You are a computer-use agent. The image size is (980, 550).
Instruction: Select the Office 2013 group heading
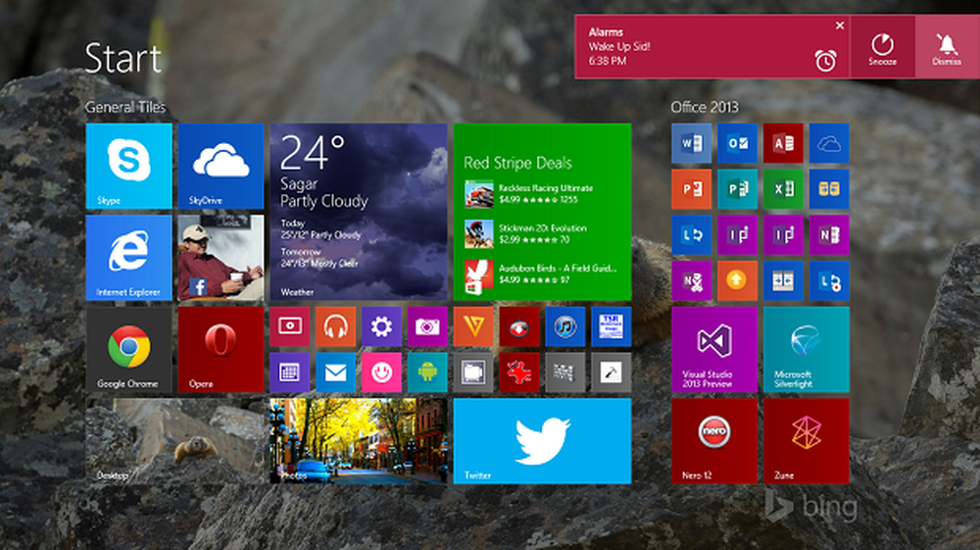705,108
